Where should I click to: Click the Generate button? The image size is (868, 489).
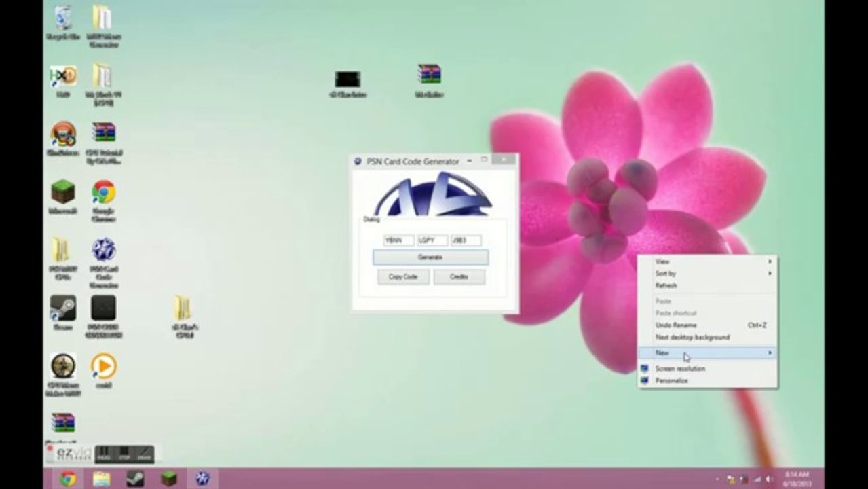point(430,257)
